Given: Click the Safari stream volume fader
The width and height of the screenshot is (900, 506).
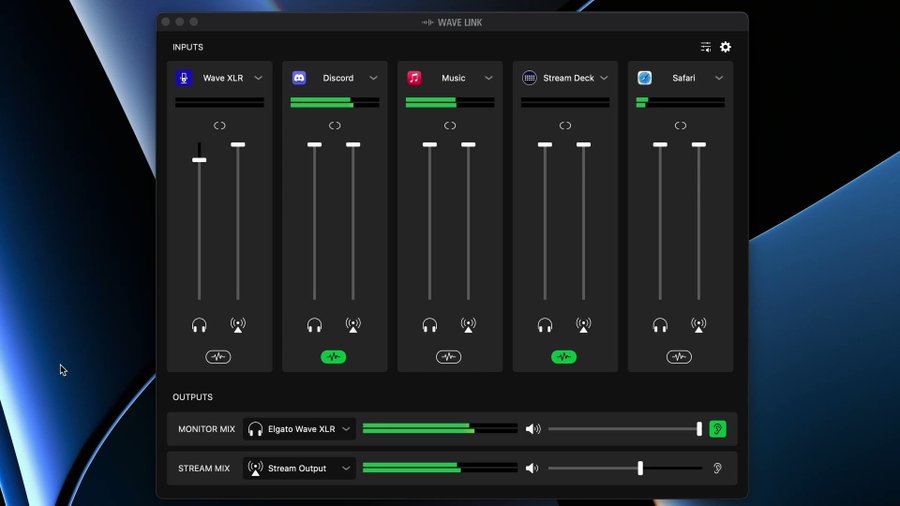Looking at the screenshot, I should tap(699, 145).
